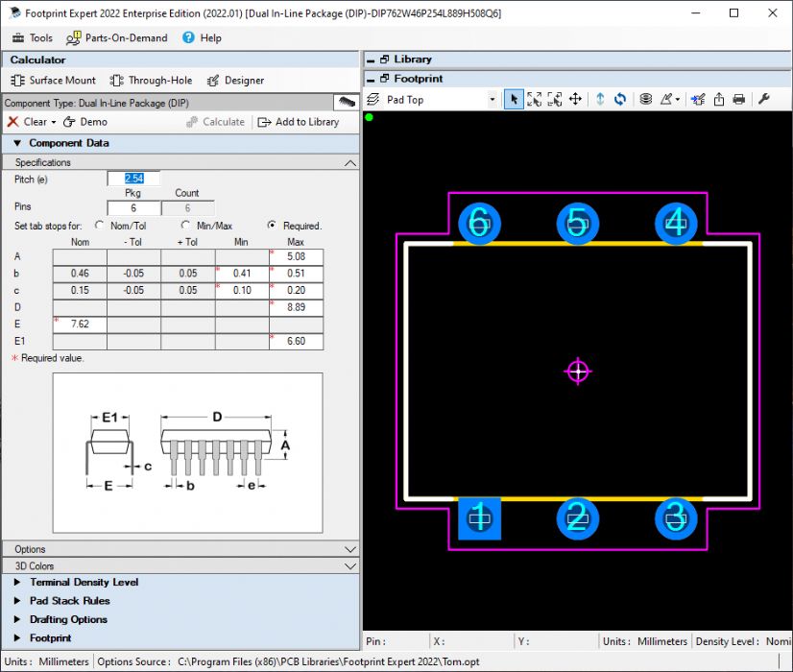Click the zoom to fit tool
The height and width of the screenshot is (672, 793).
[x=534, y=99]
